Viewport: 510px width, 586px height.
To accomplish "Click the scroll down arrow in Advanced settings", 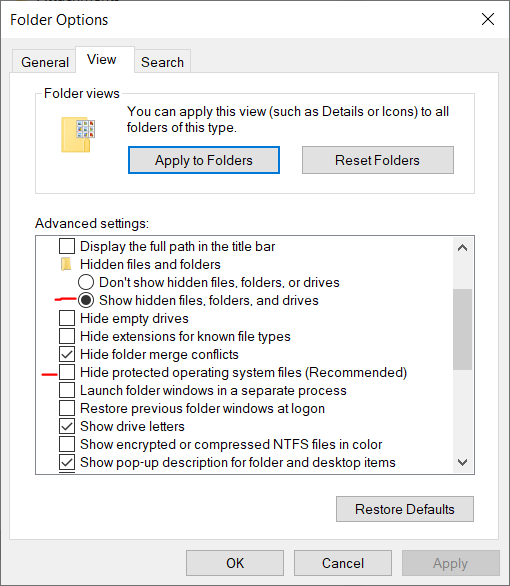I will click(x=463, y=462).
